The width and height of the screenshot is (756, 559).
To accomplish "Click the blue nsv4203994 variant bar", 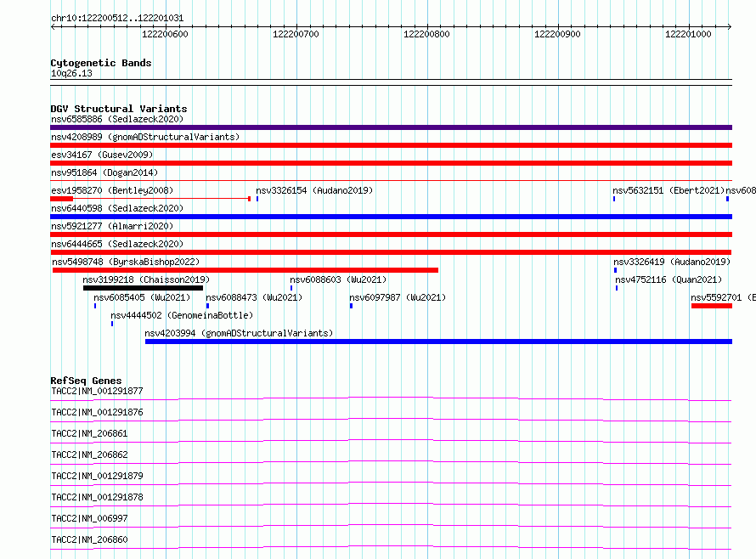I will point(439,342).
